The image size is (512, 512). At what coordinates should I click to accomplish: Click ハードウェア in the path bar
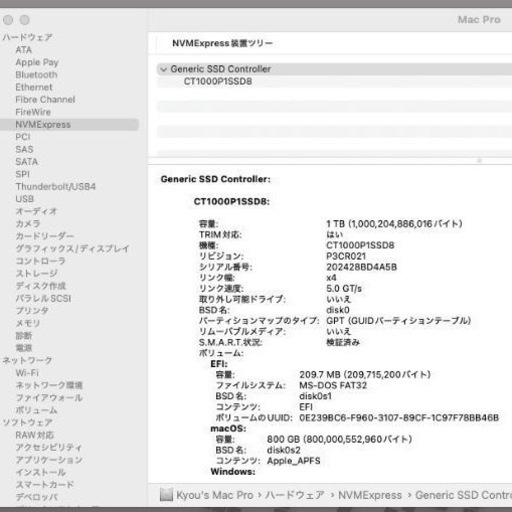tap(295, 495)
